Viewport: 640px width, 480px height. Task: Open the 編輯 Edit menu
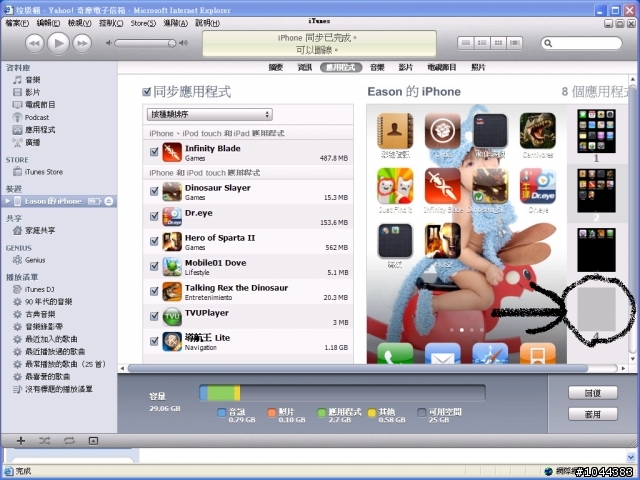[48, 23]
